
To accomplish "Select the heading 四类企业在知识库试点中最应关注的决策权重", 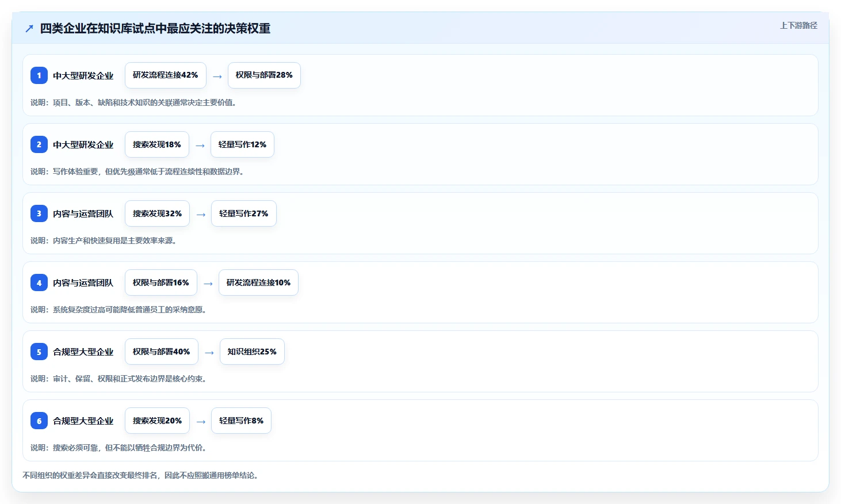I will pyautogui.click(x=155, y=28).
